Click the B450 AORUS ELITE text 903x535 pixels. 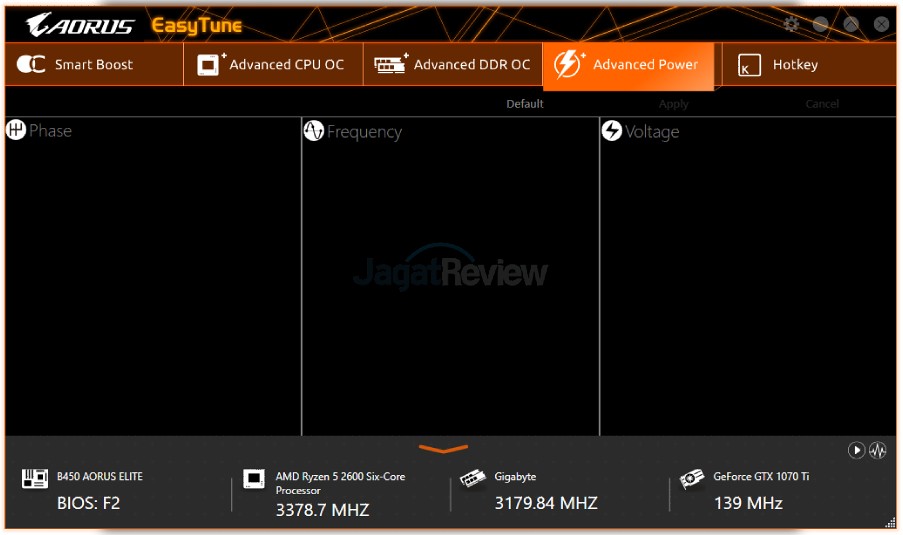100,476
